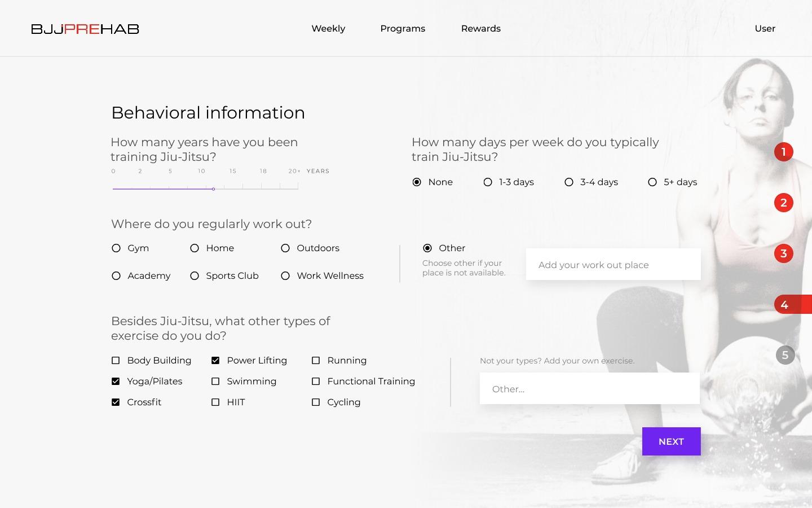Click the step 3 progress indicator
The height and width of the screenshot is (508, 812).
pyautogui.click(x=784, y=253)
